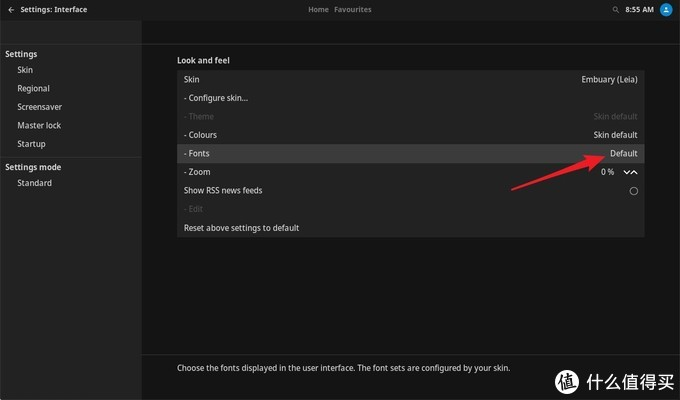Toggle Show RSS news feeds
Image resolution: width=680 pixels, height=400 pixels.
(633, 191)
